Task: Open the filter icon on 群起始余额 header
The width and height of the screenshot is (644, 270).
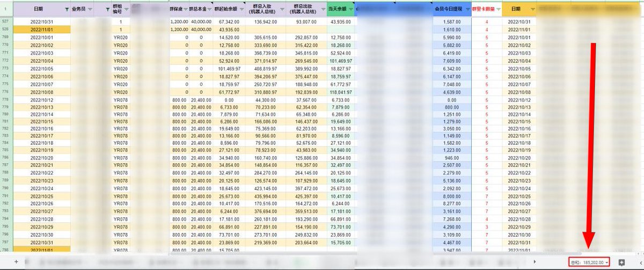Action: (241, 10)
